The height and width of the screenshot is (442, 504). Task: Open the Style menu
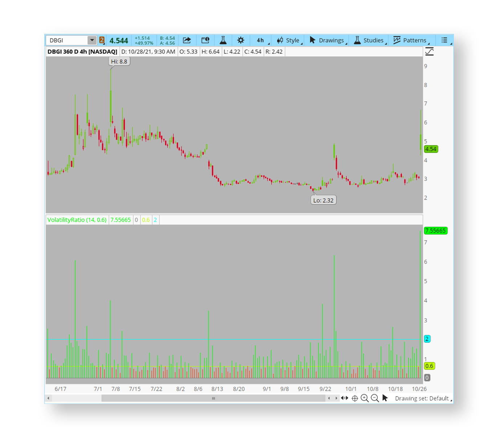[x=289, y=40]
